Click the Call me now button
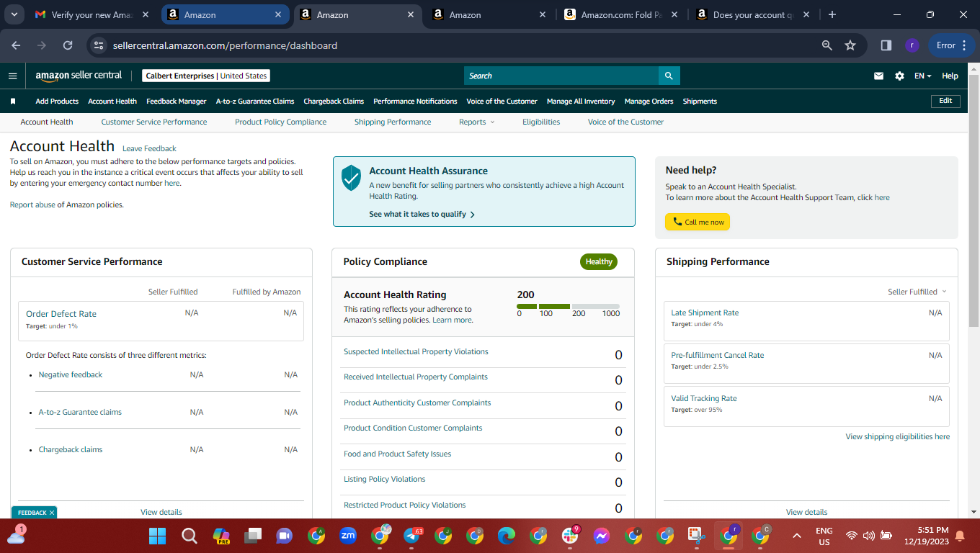 point(698,222)
